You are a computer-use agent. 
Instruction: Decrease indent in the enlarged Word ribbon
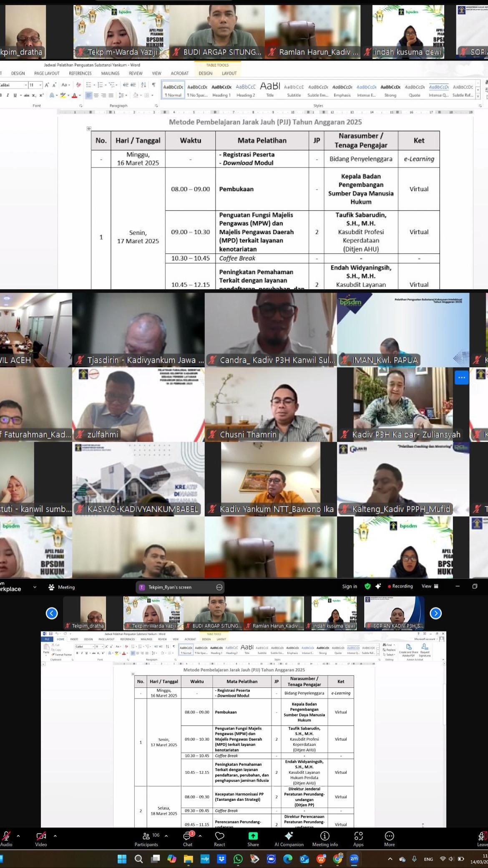(x=126, y=85)
